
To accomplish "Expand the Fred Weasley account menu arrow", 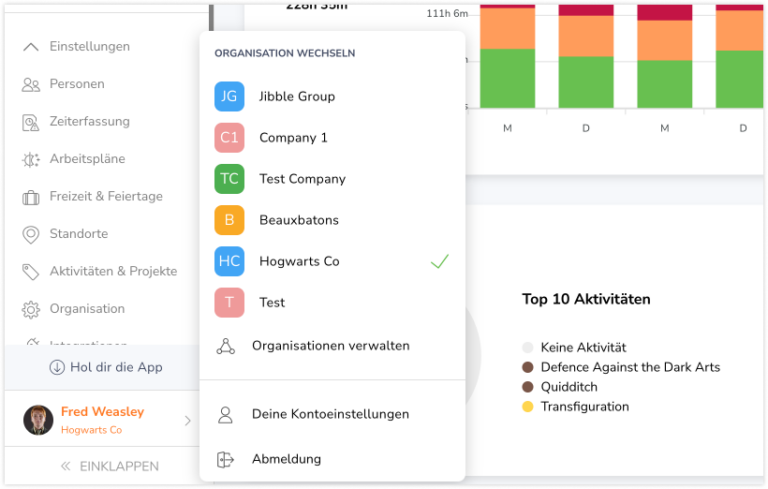I will (x=187, y=421).
